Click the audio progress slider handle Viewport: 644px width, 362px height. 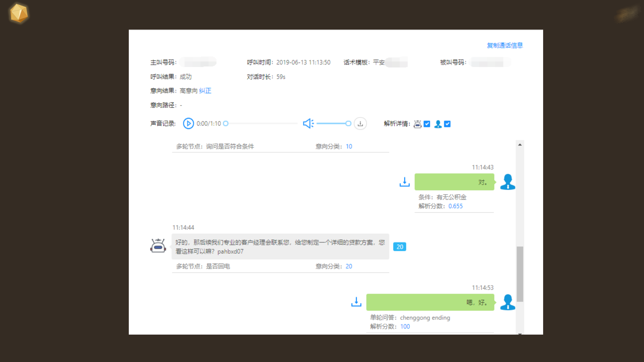coord(226,123)
